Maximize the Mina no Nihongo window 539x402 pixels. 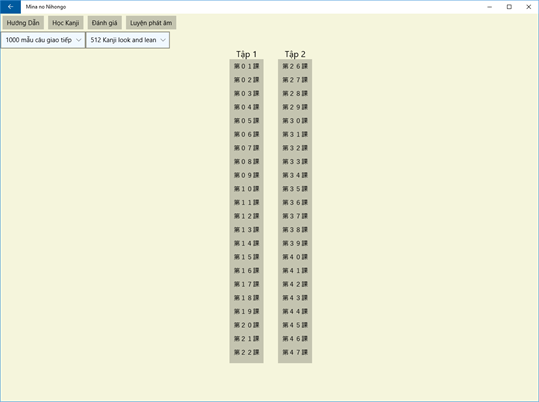pyautogui.click(x=509, y=7)
